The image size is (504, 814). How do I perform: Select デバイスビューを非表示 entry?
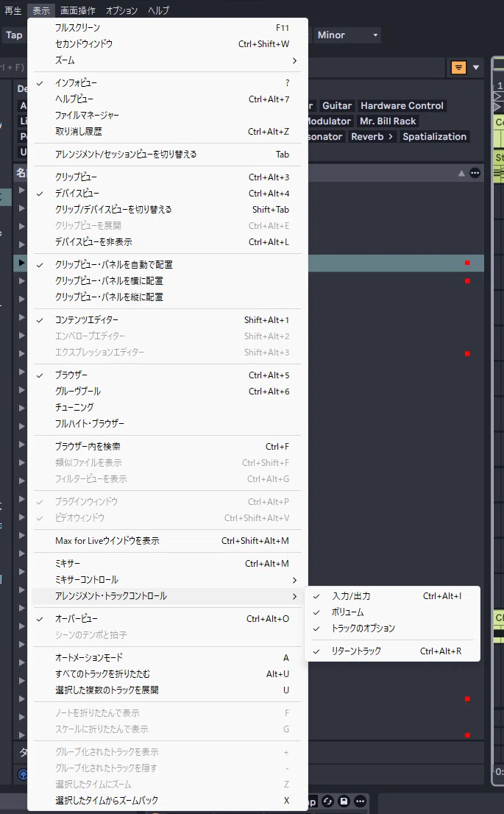click(166, 242)
